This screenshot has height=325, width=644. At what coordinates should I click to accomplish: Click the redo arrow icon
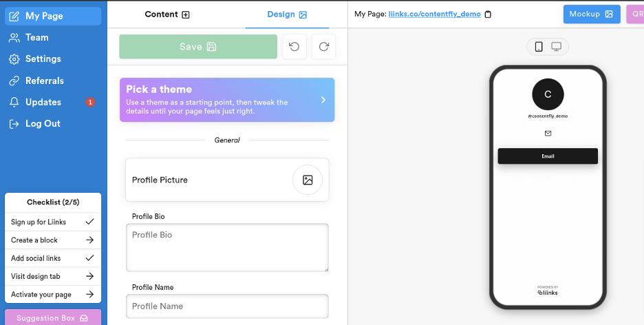(x=323, y=47)
